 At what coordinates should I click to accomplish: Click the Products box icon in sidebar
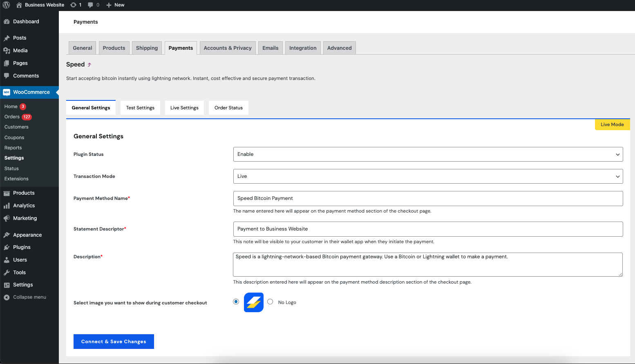(x=7, y=193)
